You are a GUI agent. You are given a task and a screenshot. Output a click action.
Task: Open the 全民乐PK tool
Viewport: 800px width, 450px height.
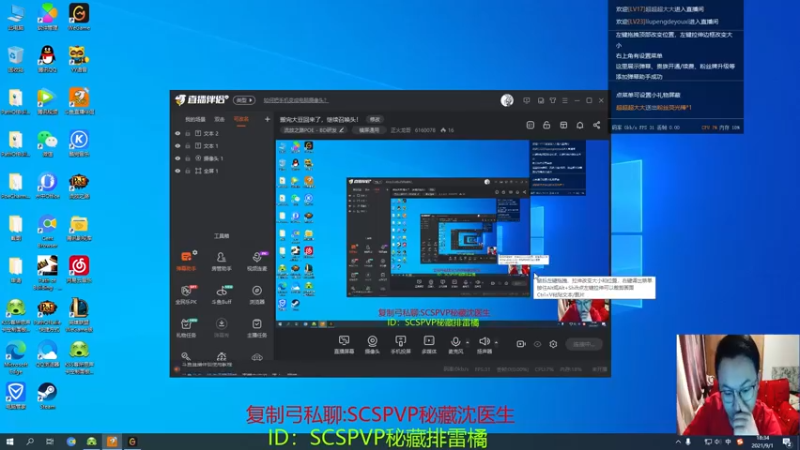(x=186, y=294)
